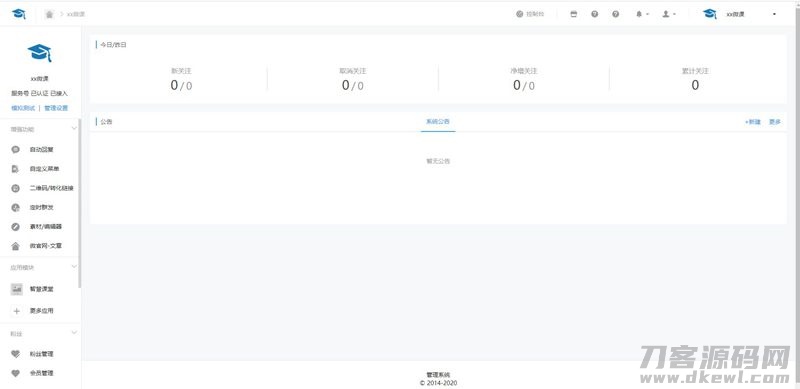Collapse the 增强功能 sidebar section
Screen dimensions: 800x389
coord(74,129)
